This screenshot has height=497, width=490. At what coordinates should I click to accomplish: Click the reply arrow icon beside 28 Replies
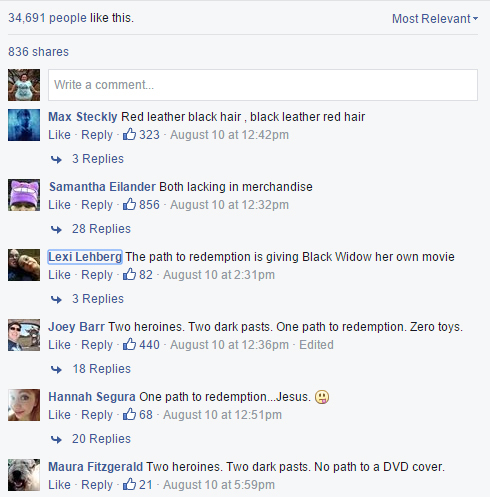(x=56, y=229)
